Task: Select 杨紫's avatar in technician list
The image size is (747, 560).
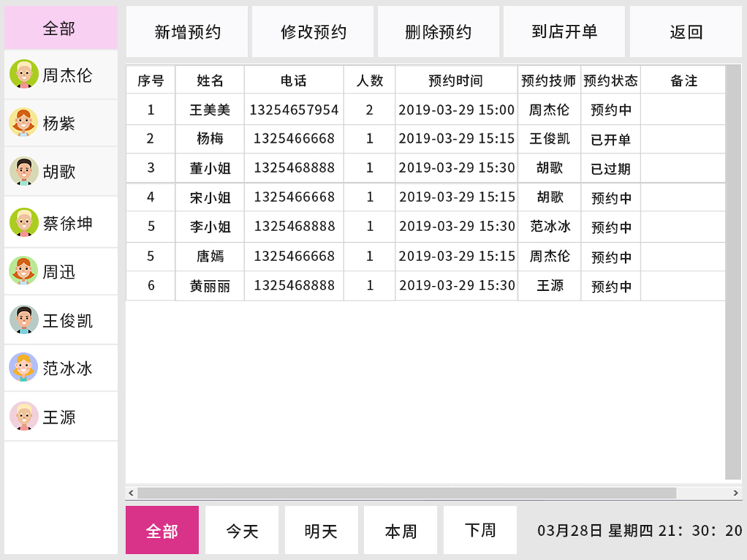Action: [24, 122]
